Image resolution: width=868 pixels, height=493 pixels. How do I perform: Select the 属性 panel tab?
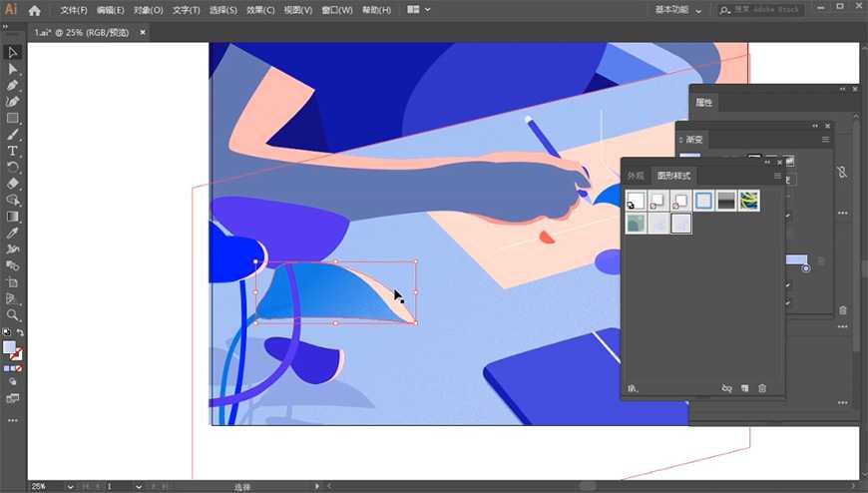tap(704, 103)
